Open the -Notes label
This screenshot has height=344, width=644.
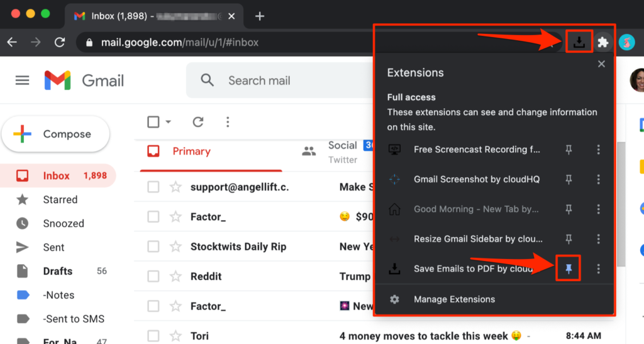pyautogui.click(x=58, y=295)
